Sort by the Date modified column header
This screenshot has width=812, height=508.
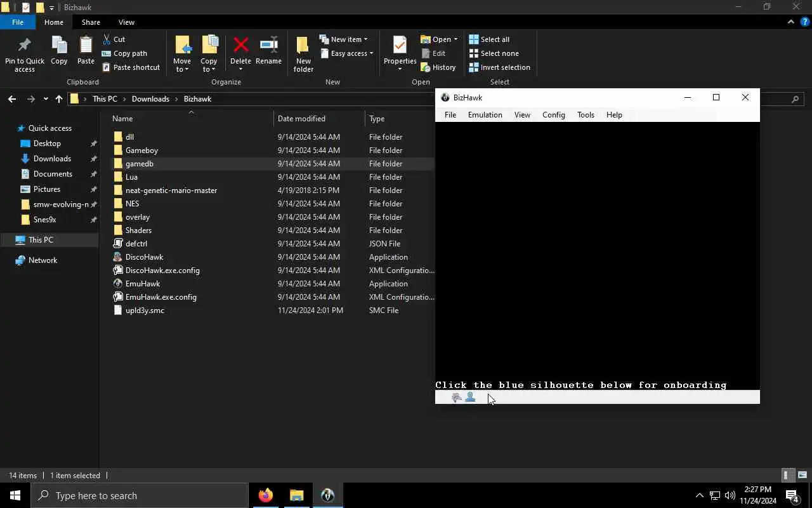pos(301,119)
